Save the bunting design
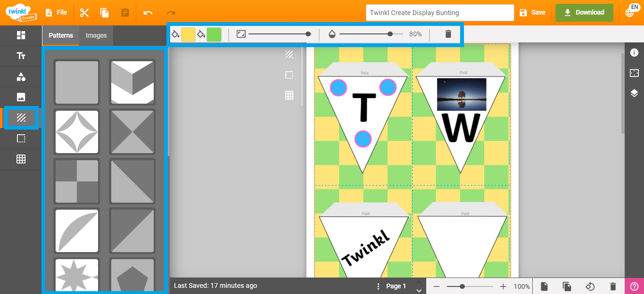Viewport: 644px width, 294px height. pyautogui.click(x=532, y=13)
